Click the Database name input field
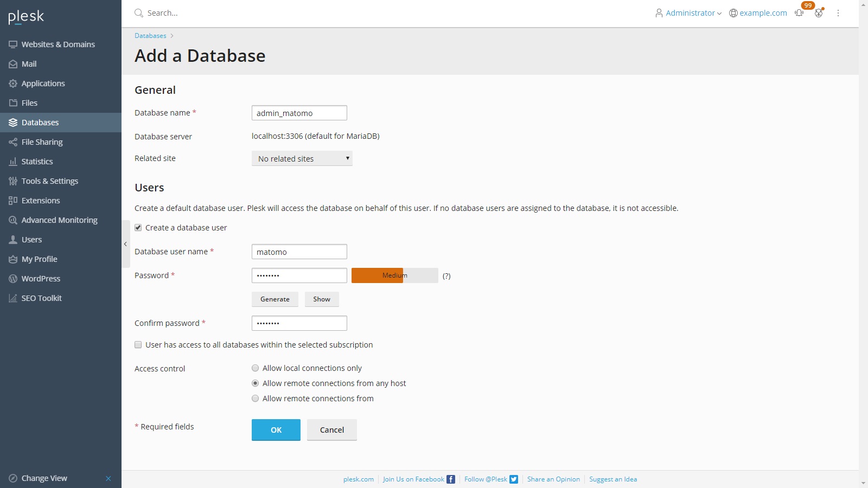Screen dimensions: 868x488 299,113
